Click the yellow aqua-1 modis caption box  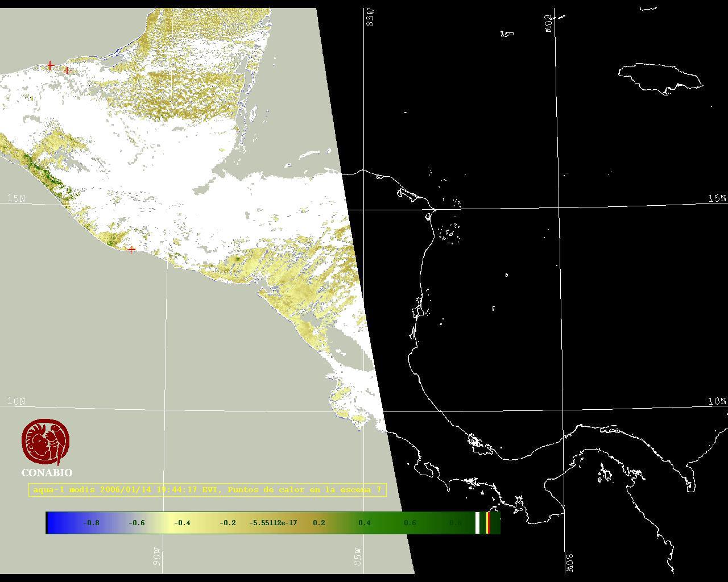click(207, 489)
